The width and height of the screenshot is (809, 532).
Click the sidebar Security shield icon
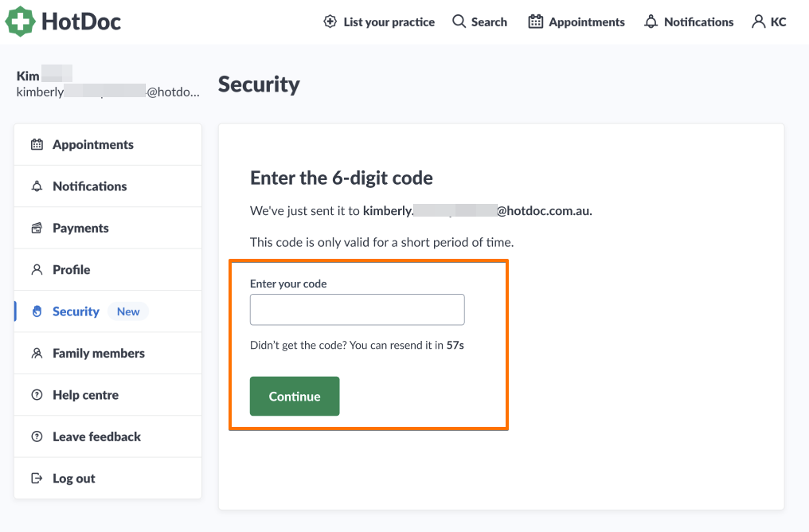(x=37, y=311)
